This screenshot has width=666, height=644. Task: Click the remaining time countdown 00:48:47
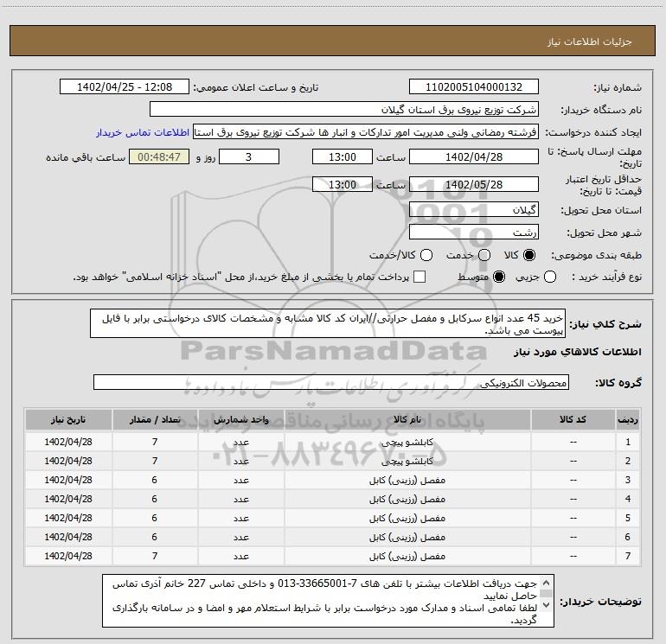pyautogui.click(x=159, y=156)
